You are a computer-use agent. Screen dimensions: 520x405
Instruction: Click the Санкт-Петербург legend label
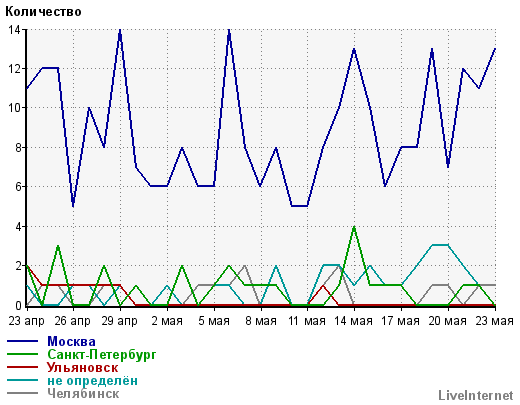click(x=102, y=355)
